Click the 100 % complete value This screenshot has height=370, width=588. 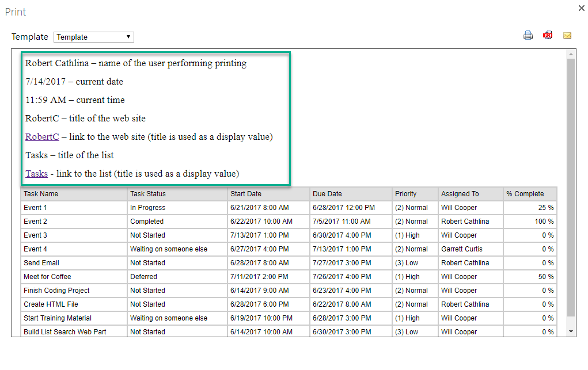click(544, 222)
